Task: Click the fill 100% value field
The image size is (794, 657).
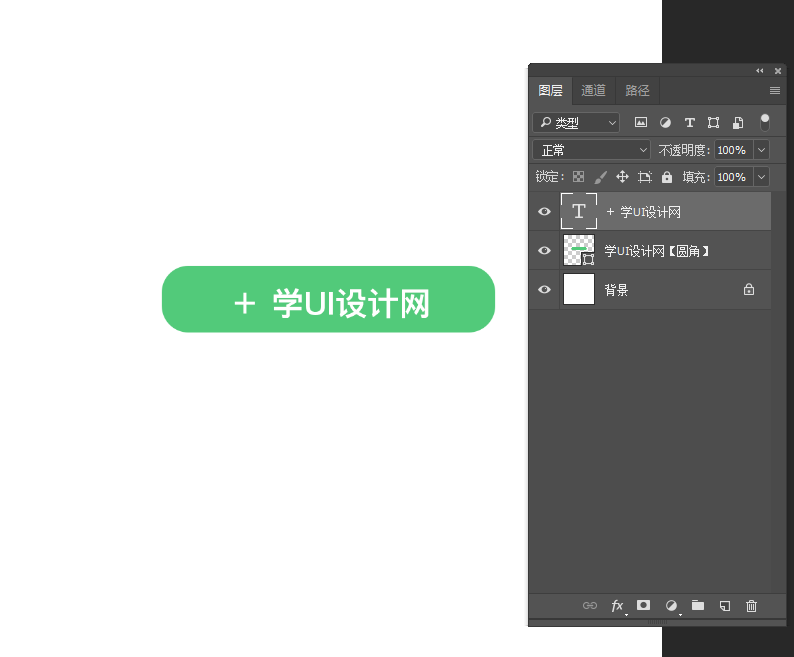Action: (733, 177)
